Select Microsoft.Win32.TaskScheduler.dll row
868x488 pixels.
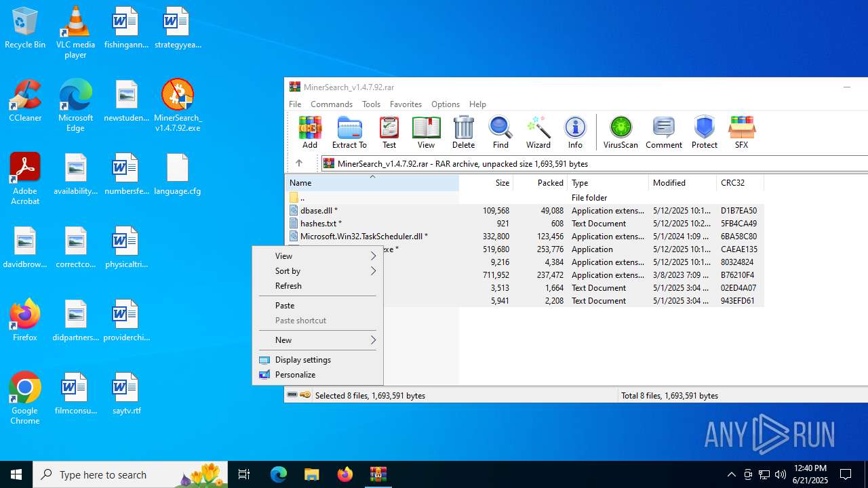(x=524, y=237)
